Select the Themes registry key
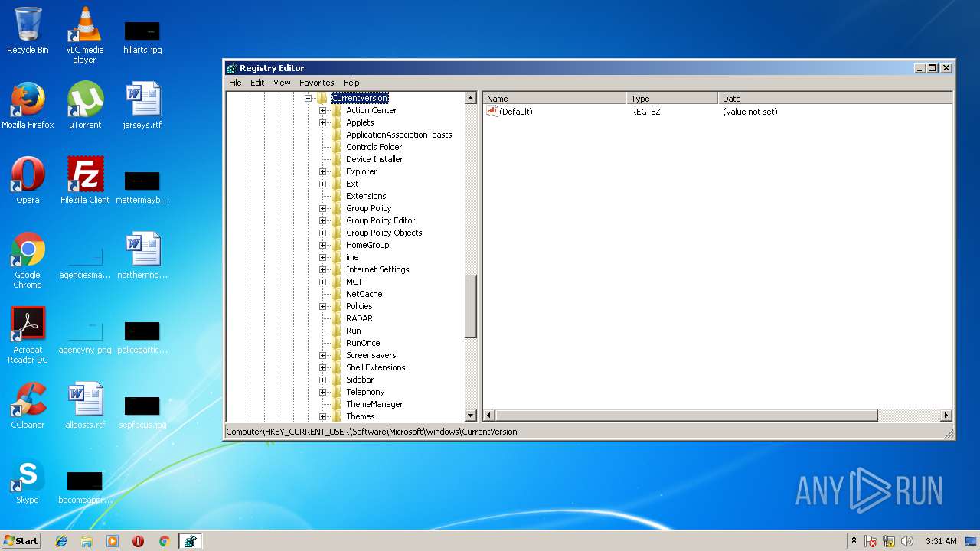980x551 pixels. click(361, 416)
